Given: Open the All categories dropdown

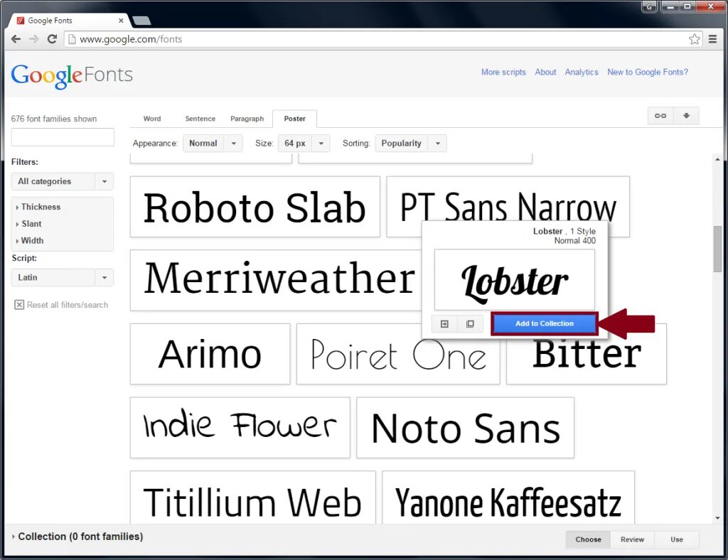Looking at the screenshot, I should tap(63, 181).
